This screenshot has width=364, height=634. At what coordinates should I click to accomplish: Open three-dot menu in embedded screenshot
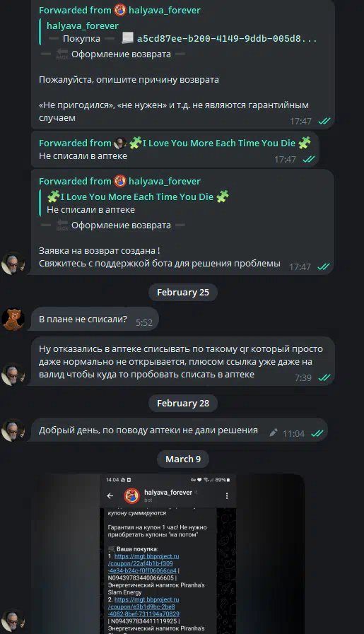pos(226,495)
